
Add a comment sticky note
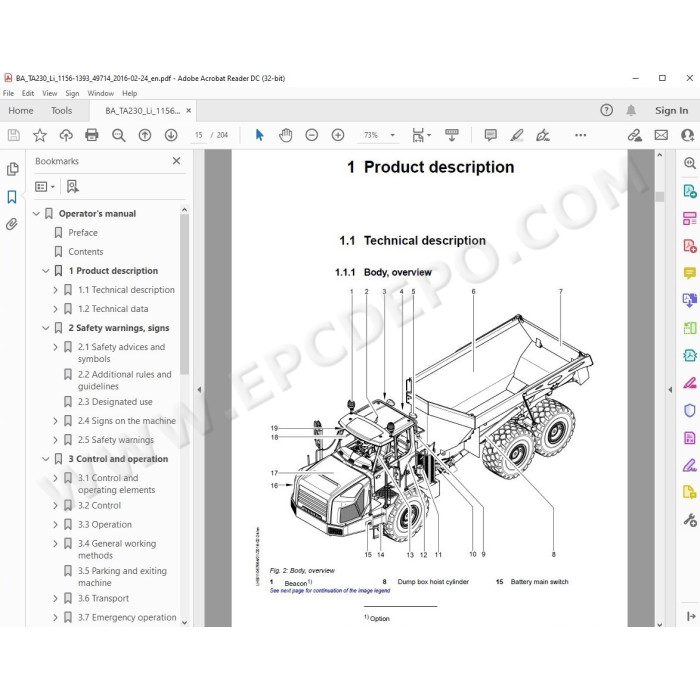point(490,135)
